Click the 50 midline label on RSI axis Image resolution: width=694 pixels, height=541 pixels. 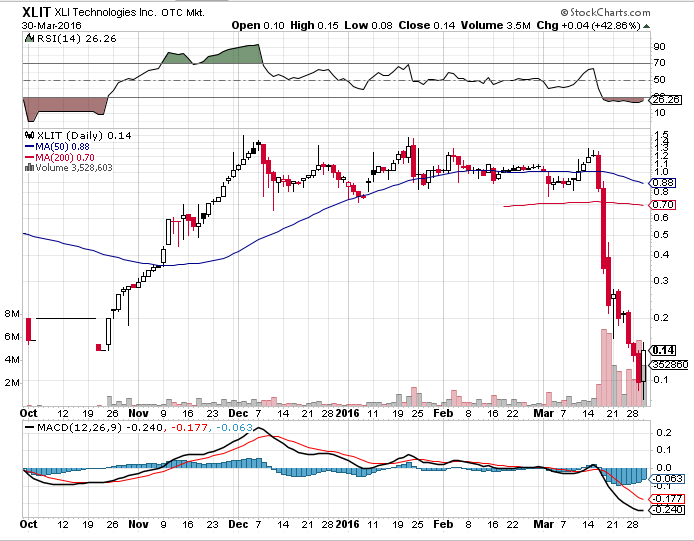pos(659,80)
